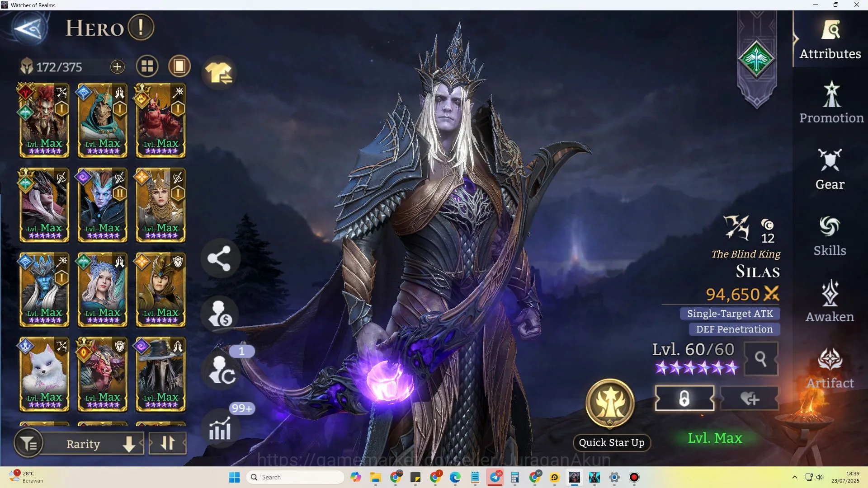868x488 pixels.
Task: Switch hero list to grid view
Action: tap(147, 66)
